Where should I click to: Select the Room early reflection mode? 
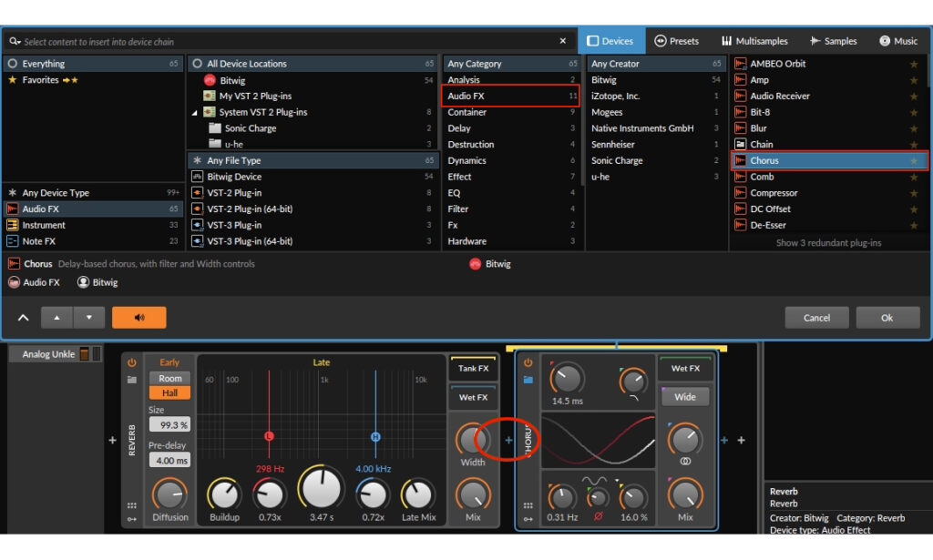click(x=169, y=378)
